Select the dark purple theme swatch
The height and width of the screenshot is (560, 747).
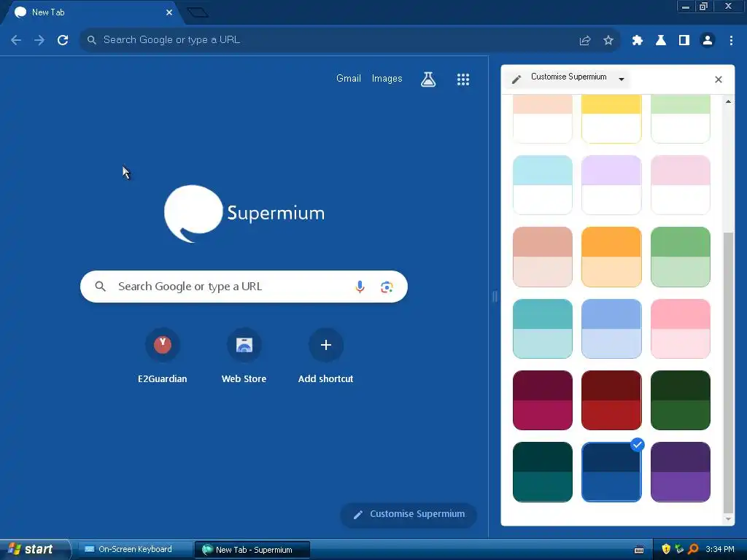[681, 472]
